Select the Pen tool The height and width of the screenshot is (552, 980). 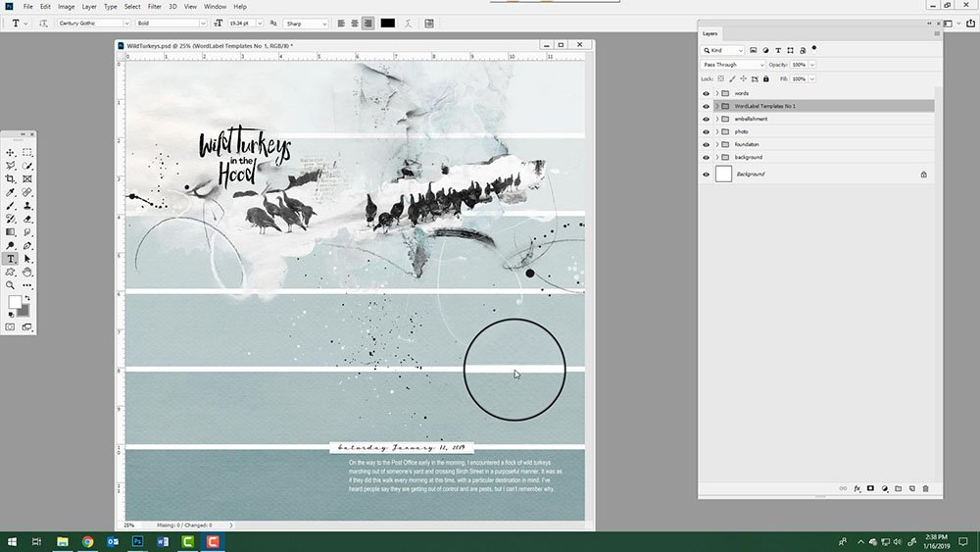[x=27, y=246]
